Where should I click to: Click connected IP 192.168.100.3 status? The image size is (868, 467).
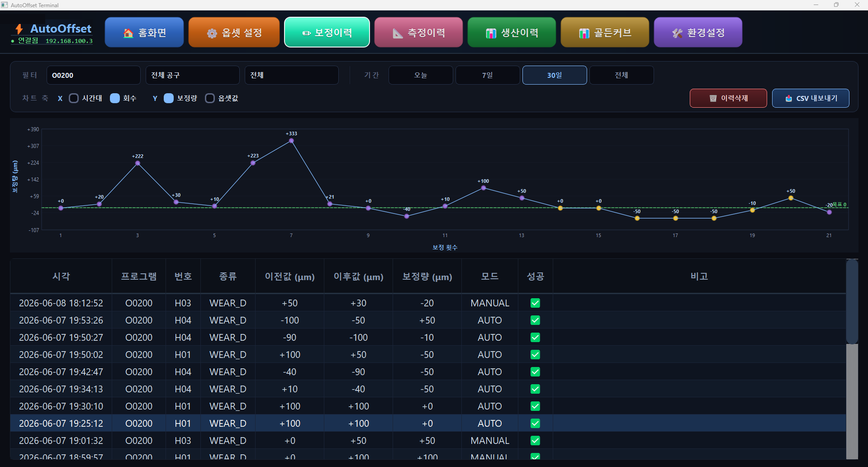[69, 41]
